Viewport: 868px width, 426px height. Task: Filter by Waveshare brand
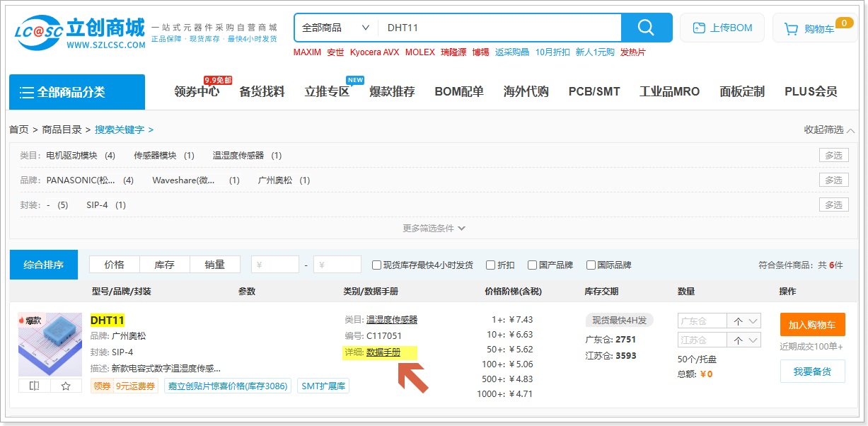pos(183,180)
